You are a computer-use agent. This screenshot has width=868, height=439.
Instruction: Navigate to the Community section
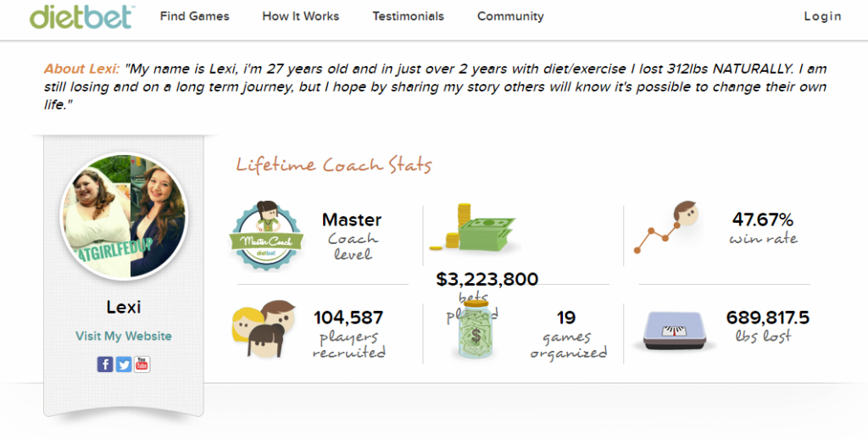[510, 16]
